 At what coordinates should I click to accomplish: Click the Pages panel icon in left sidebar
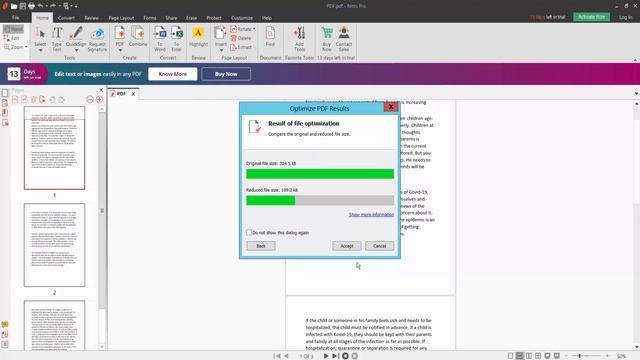pos(5,93)
